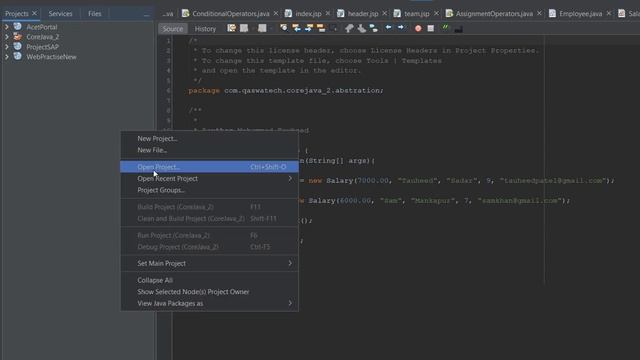This screenshot has height=360, width=640.
Task: Expand the CoreJava_2 project node
Action: coord(7,37)
